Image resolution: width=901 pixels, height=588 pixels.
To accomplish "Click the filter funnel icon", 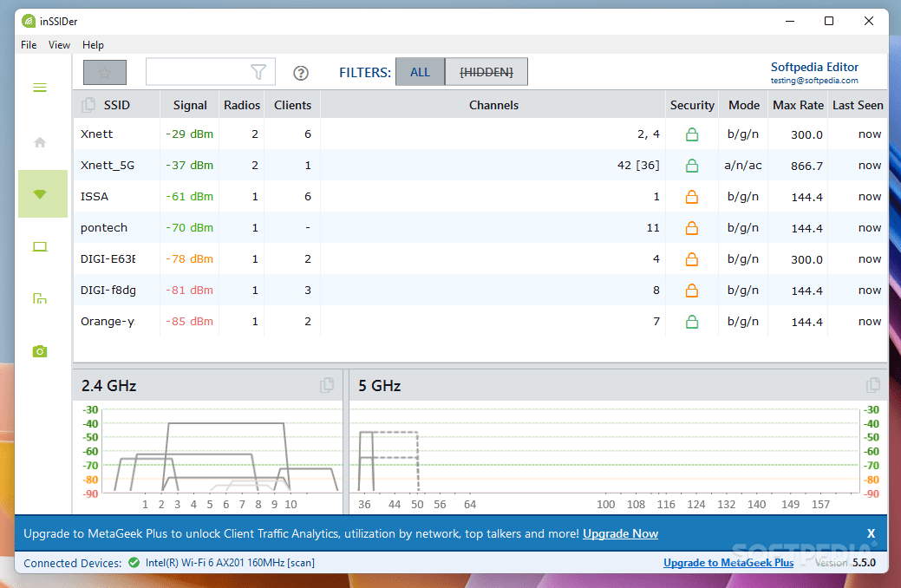I will [258, 72].
